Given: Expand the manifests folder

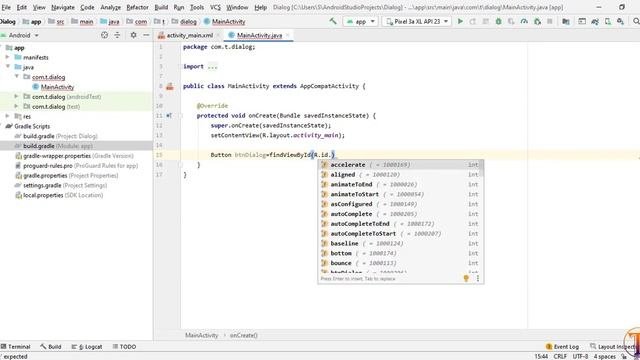Looking at the screenshot, I should tap(7, 57).
